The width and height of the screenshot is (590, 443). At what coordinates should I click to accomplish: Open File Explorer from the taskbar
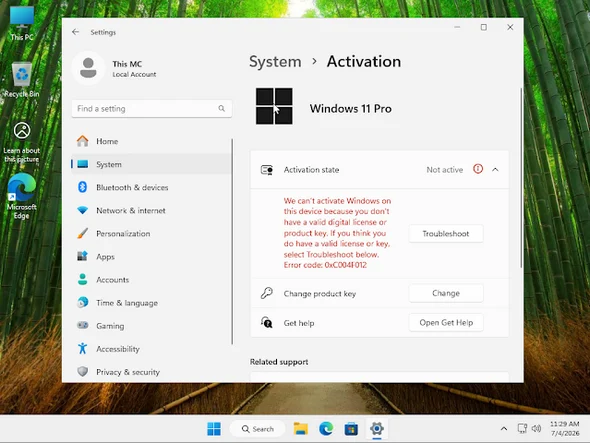(301, 429)
